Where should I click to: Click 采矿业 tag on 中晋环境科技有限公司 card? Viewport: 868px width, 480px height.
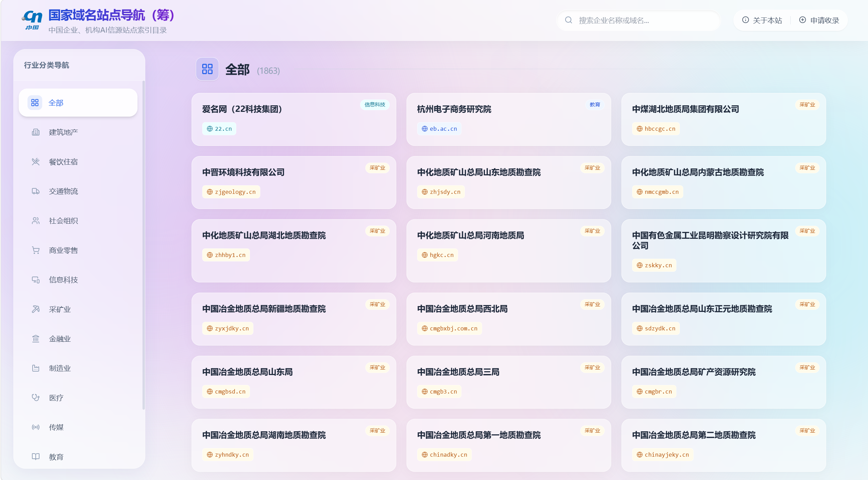(x=377, y=168)
